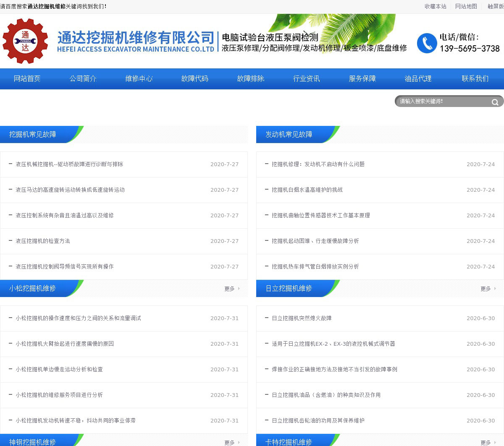Click the blue phone icon
The height and width of the screenshot is (446, 504).
coord(427,43)
